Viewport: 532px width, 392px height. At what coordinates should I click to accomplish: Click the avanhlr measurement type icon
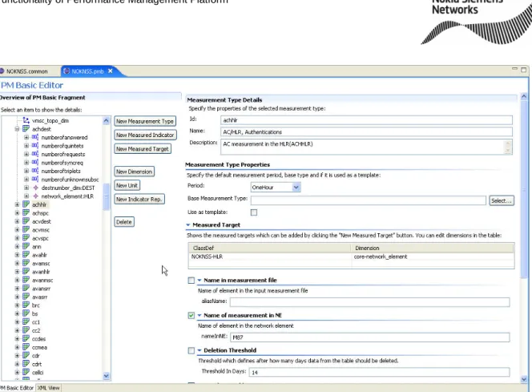pos(26,272)
